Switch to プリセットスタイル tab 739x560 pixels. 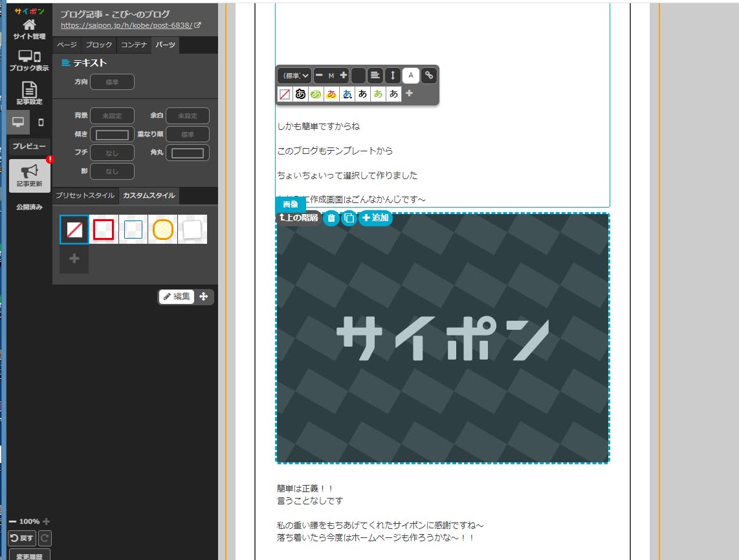(x=85, y=195)
